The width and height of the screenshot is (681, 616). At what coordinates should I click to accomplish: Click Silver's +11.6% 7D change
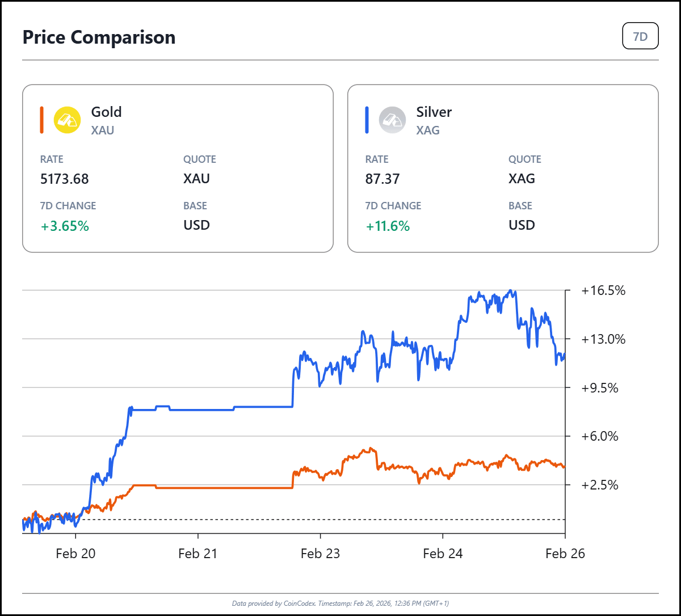(x=388, y=226)
